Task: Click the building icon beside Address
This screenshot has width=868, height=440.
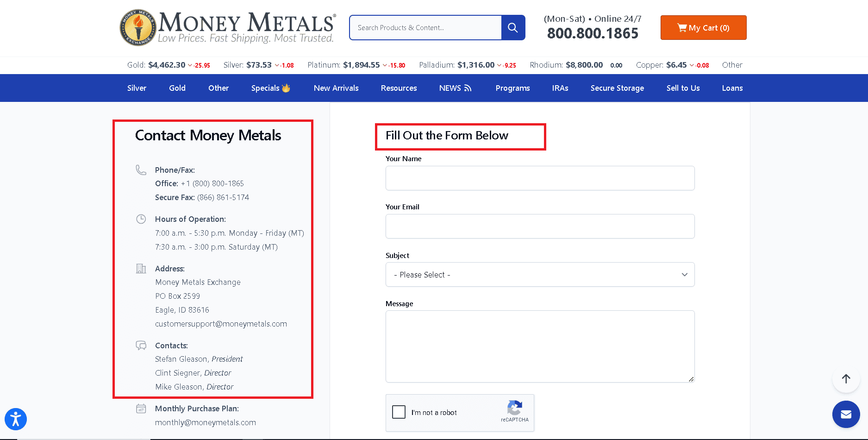Action: pyautogui.click(x=141, y=269)
